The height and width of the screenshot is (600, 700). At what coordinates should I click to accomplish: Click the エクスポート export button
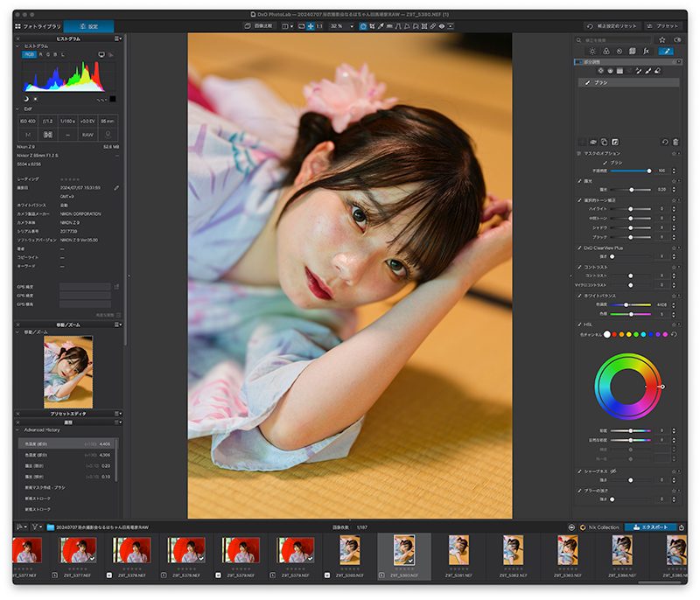tap(650, 527)
